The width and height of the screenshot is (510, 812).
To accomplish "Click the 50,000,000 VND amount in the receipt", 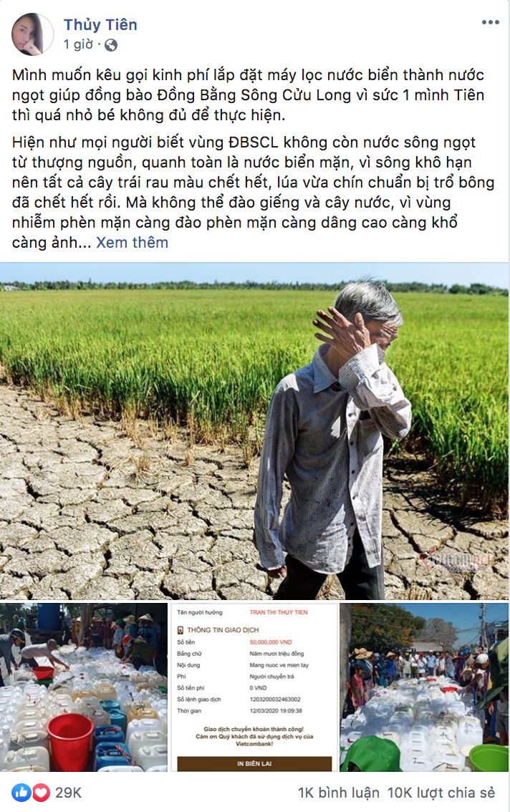I will [271, 642].
